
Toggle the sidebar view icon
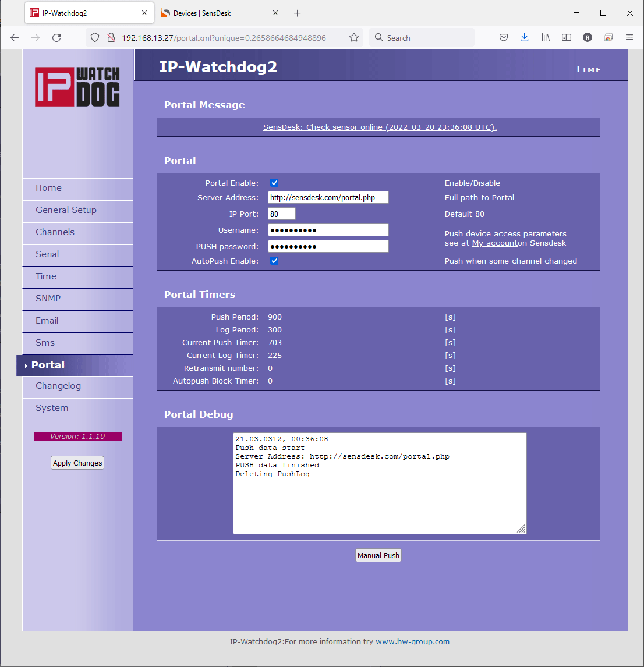point(567,37)
